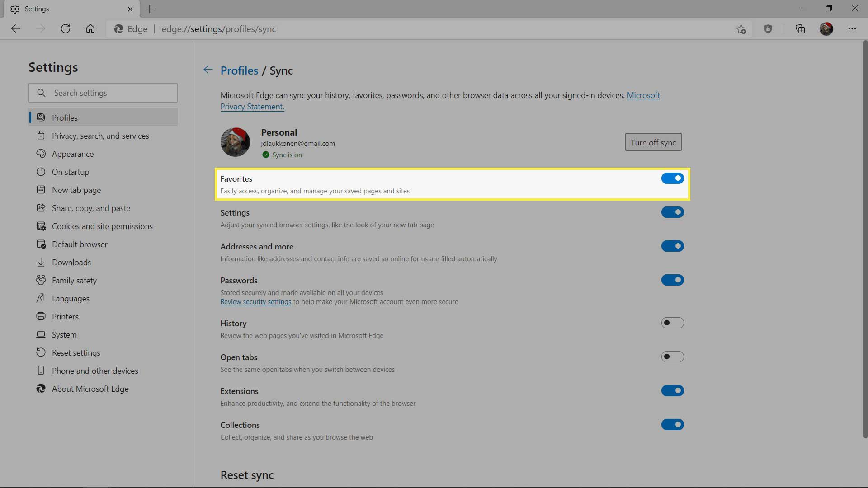
Task: Go back using the browser back arrow
Action: (x=16, y=29)
